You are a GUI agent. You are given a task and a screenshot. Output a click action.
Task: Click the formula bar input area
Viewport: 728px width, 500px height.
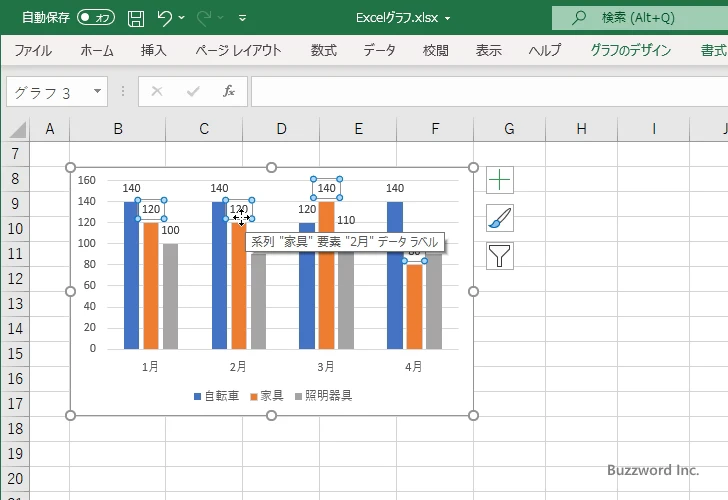(489, 91)
